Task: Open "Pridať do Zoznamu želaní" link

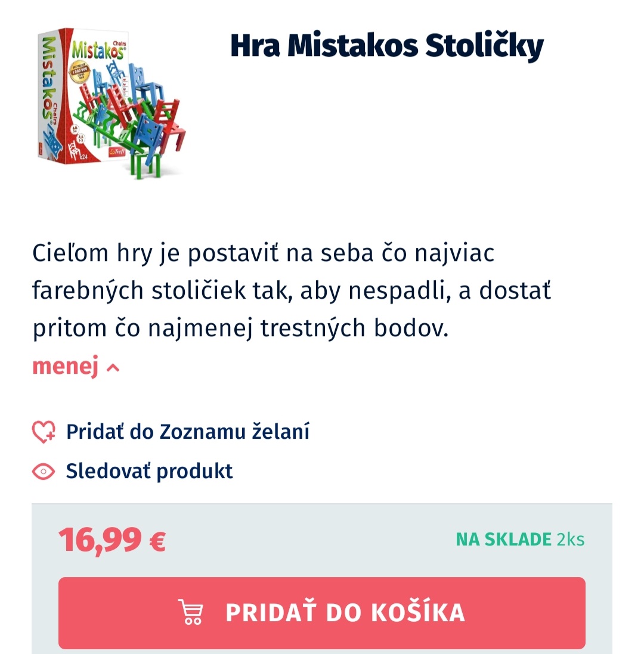Action: [x=187, y=432]
